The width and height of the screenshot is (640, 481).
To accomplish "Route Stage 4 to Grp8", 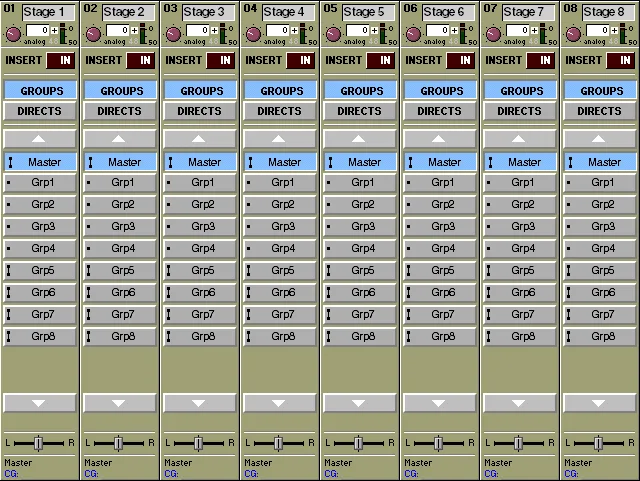I will 280,336.
